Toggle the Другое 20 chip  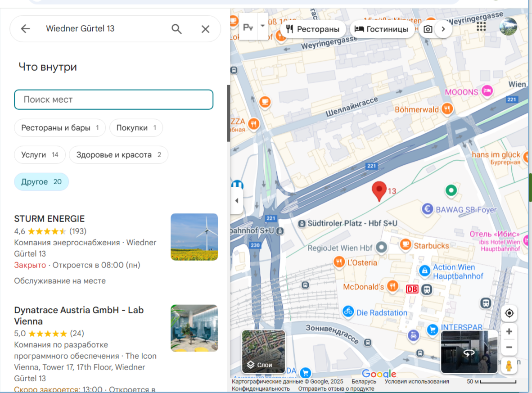tap(41, 182)
